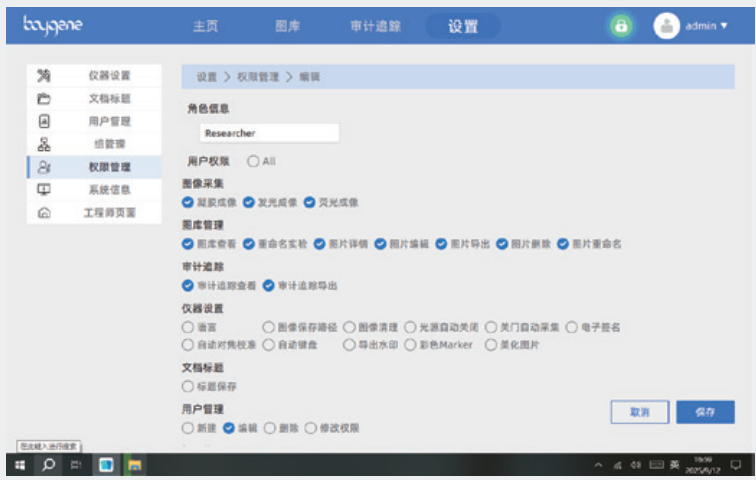Enable 图像保存路径 permission
This screenshot has height=480, width=756.
point(269,328)
